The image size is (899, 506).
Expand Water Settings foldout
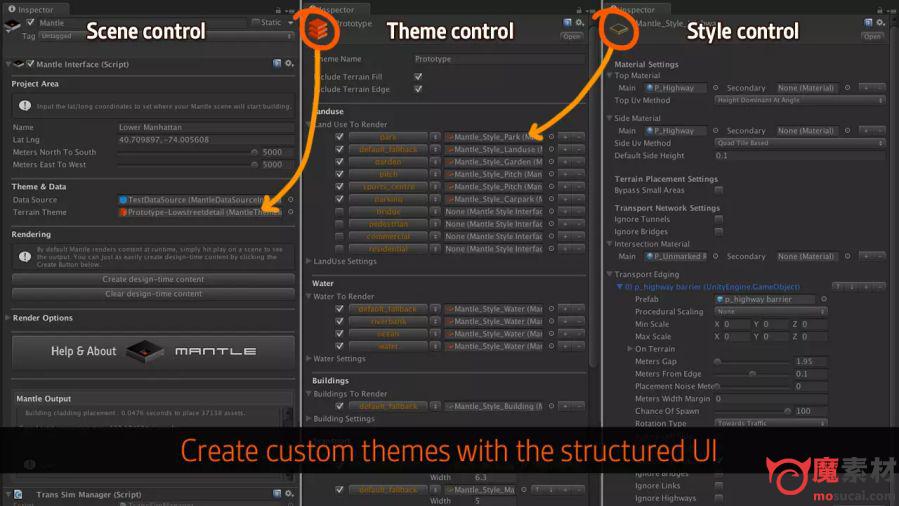point(308,358)
